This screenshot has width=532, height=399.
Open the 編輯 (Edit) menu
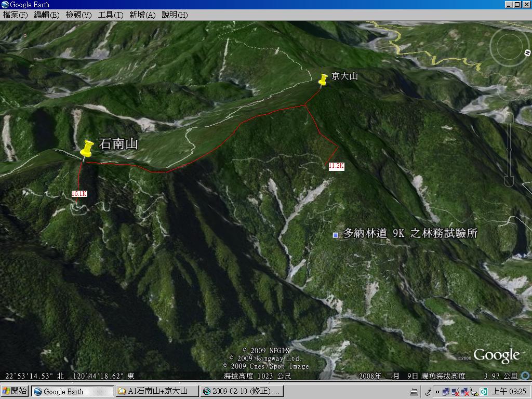click(47, 15)
